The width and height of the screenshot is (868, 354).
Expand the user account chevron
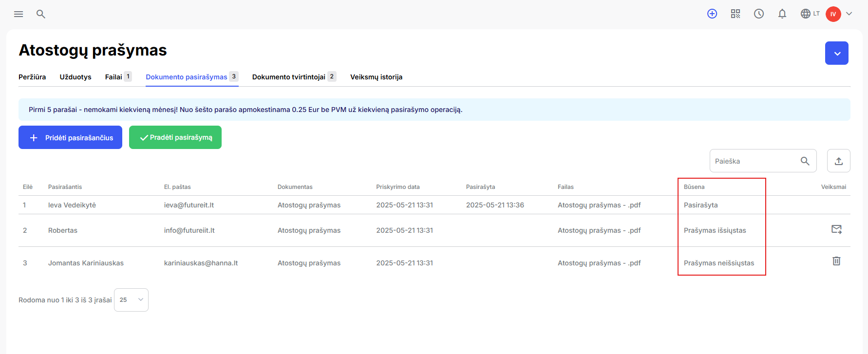(849, 14)
